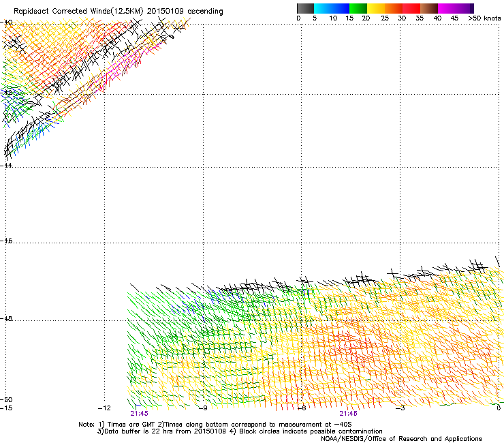
Task: Click the 0 longitude axis label
Action: pos(499,408)
